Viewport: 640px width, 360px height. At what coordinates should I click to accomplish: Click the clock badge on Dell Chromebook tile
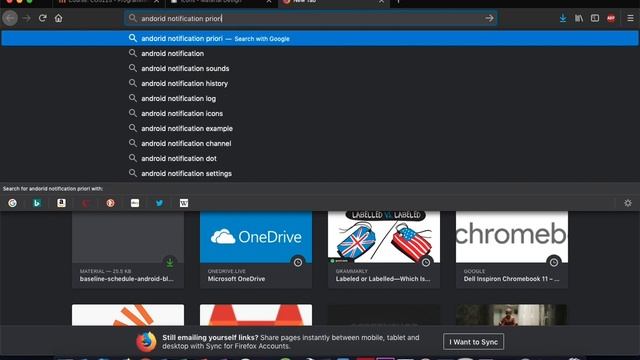[x=553, y=262]
